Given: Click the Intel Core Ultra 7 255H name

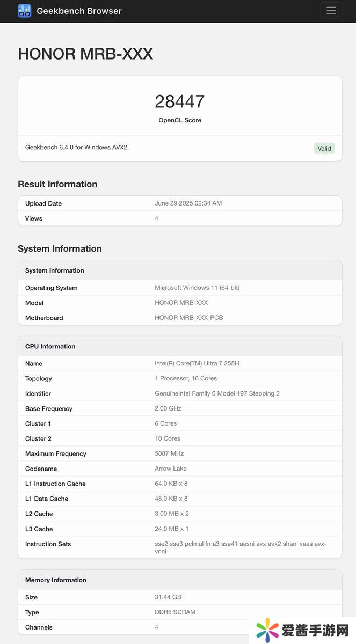Looking at the screenshot, I should point(197,363).
